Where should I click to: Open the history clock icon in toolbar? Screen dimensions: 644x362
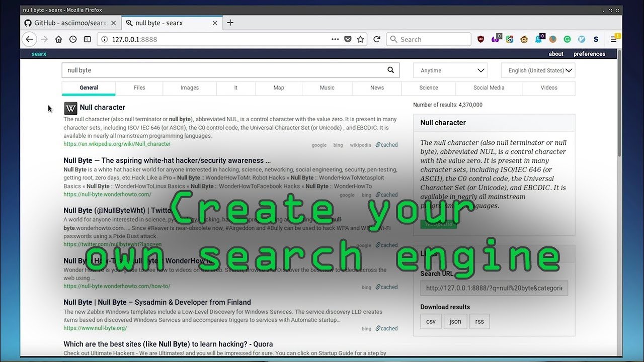coord(73,39)
